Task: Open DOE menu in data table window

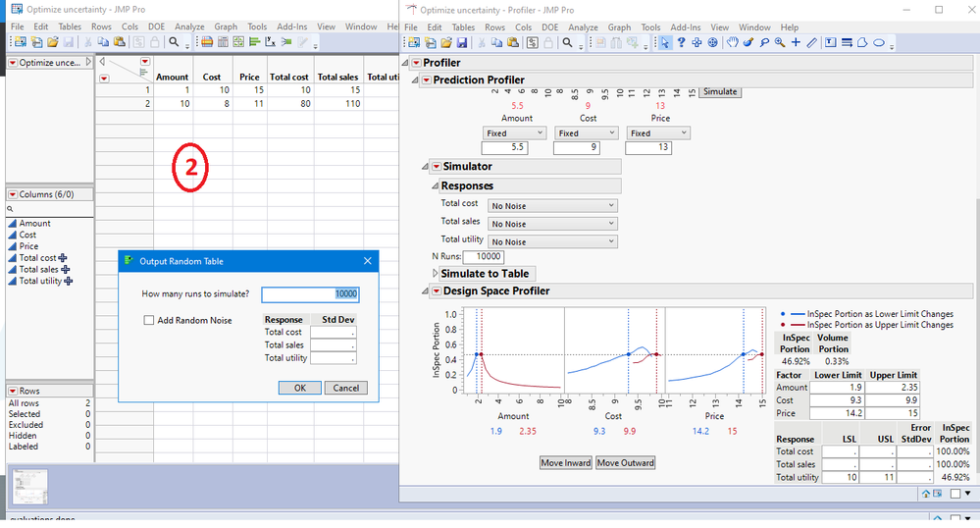Action: point(156,26)
